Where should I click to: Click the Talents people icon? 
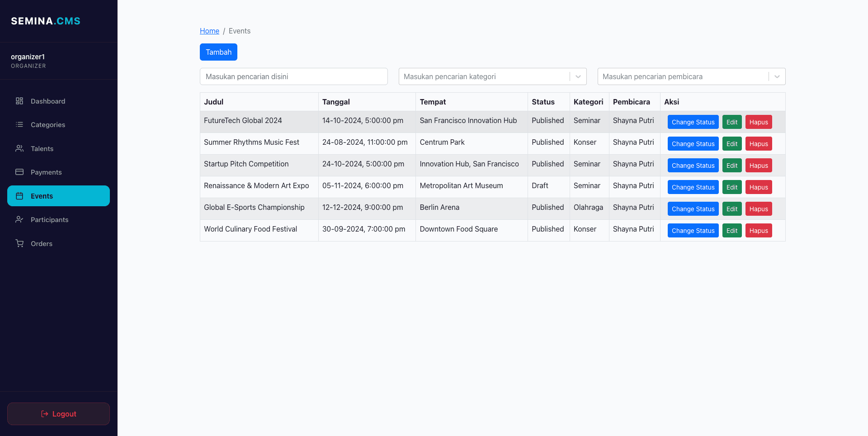(19, 148)
